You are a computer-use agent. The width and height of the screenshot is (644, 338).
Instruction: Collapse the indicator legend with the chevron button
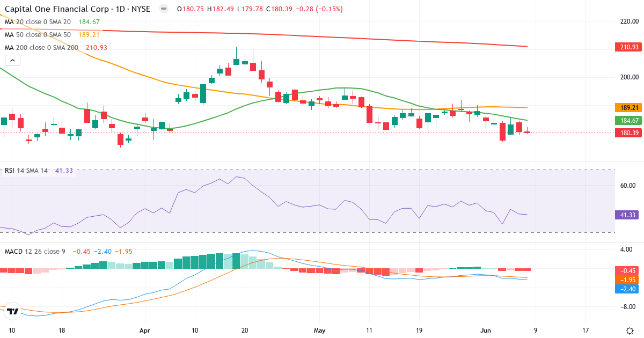pyautogui.click(x=12, y=60)
